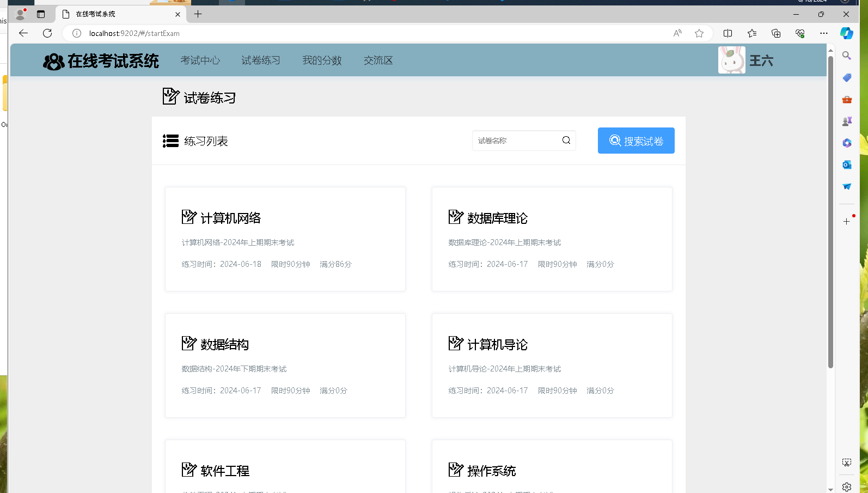Open the 操作系统 practice card
This screenshot has height=493, width=868.
click(x=552, y=466)
